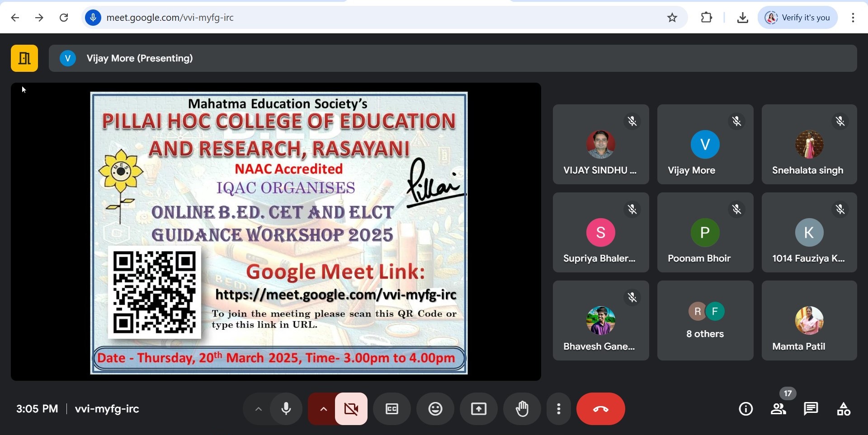Raise your hand in the meeting
This screenshot has height=435, width=868.
coord(522,409)
